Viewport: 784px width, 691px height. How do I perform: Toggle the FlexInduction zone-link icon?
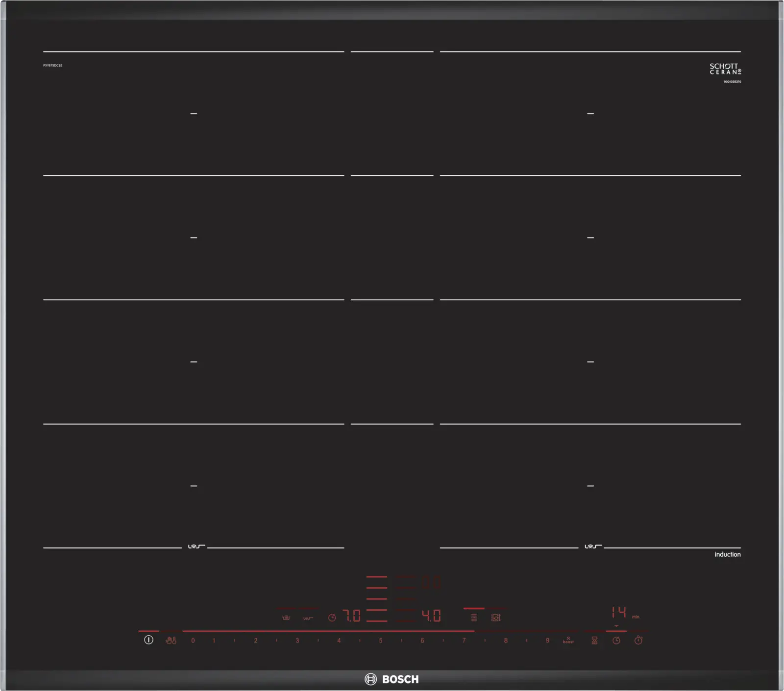coord(474,618)
